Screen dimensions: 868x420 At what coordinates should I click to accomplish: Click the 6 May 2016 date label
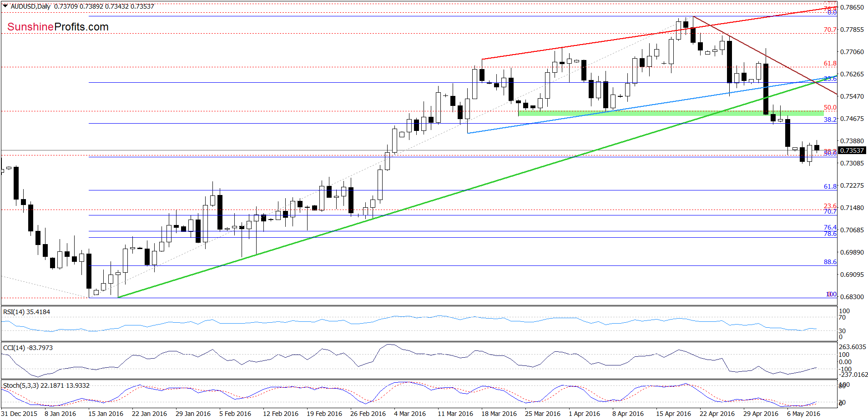[803, 414]
